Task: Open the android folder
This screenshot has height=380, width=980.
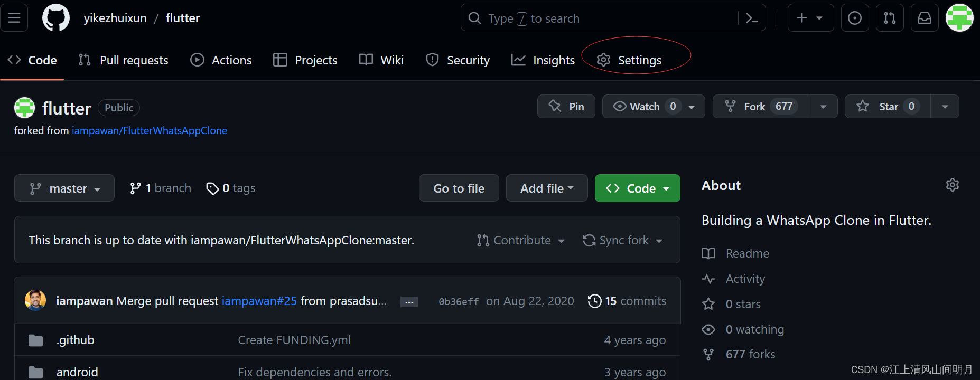Action: point(77,372)
